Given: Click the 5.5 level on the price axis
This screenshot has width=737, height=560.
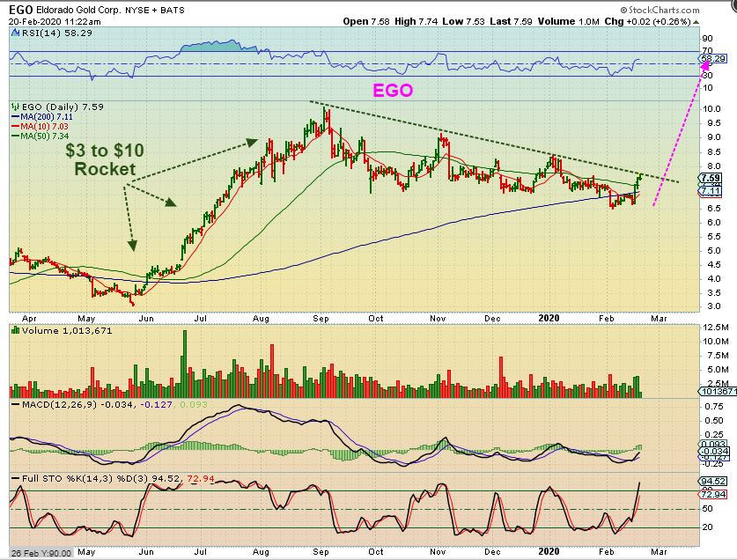Looking at the screenshot, I should [x=714, y=237].
